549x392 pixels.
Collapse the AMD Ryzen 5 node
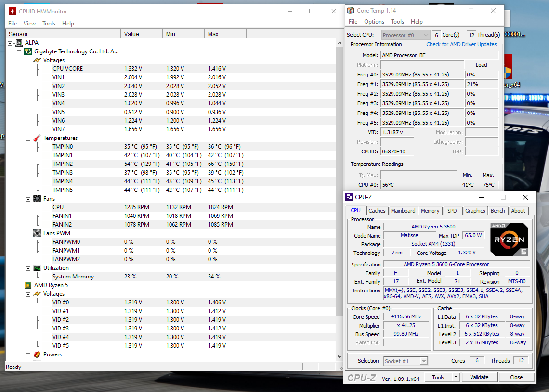click(19, 286)
